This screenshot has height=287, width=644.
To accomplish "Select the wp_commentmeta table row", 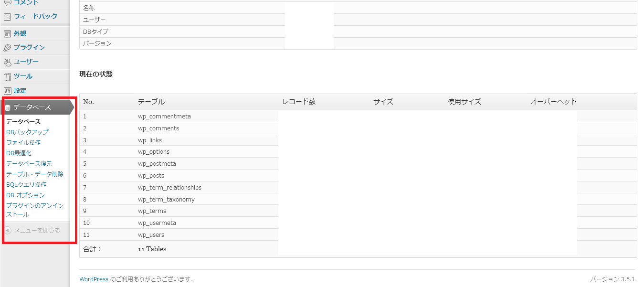I will click(x=358, y=117).
